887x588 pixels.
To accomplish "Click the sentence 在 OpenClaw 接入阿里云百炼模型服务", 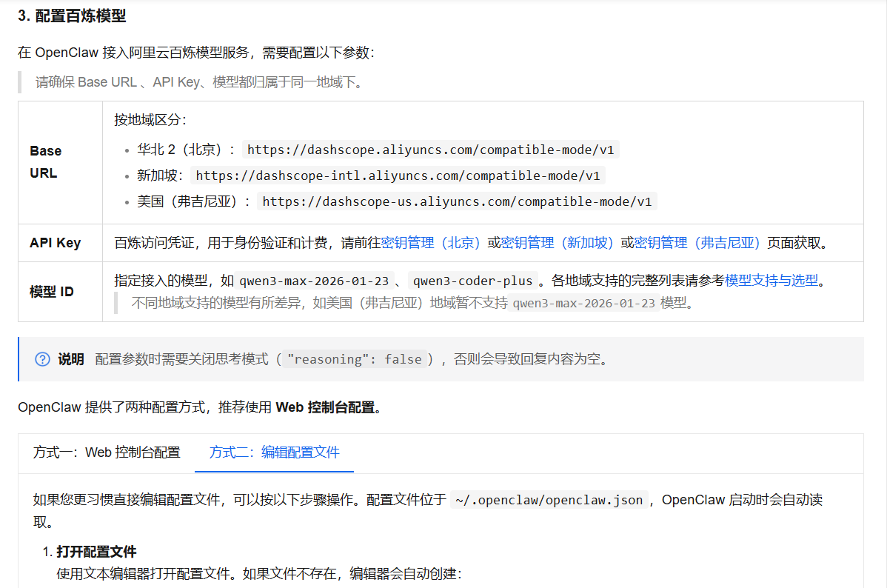I will coord(195,53).
